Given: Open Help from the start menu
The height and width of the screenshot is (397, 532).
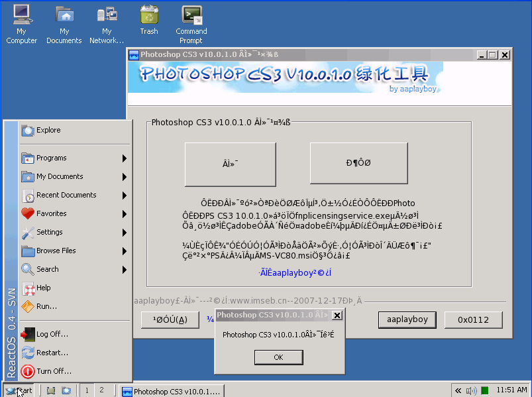Looking at the screenshot, I should [x=75, y=288].
